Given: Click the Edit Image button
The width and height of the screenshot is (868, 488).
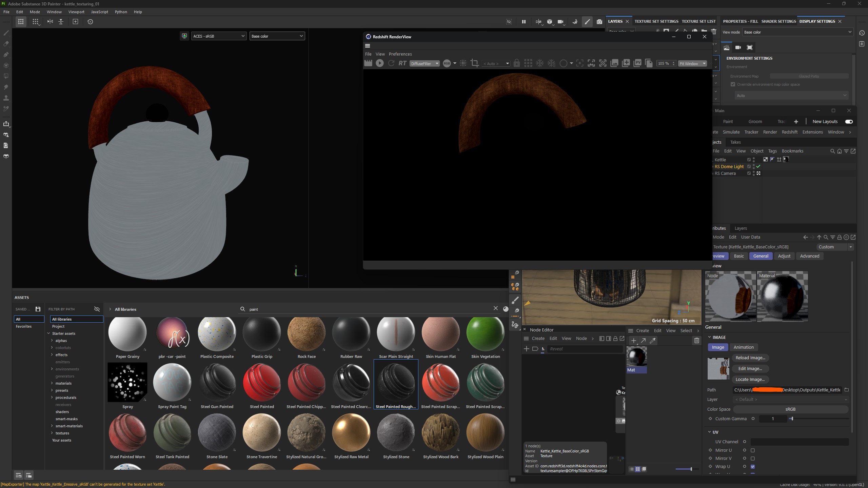Looking at the screenshot, I should 750,368.
